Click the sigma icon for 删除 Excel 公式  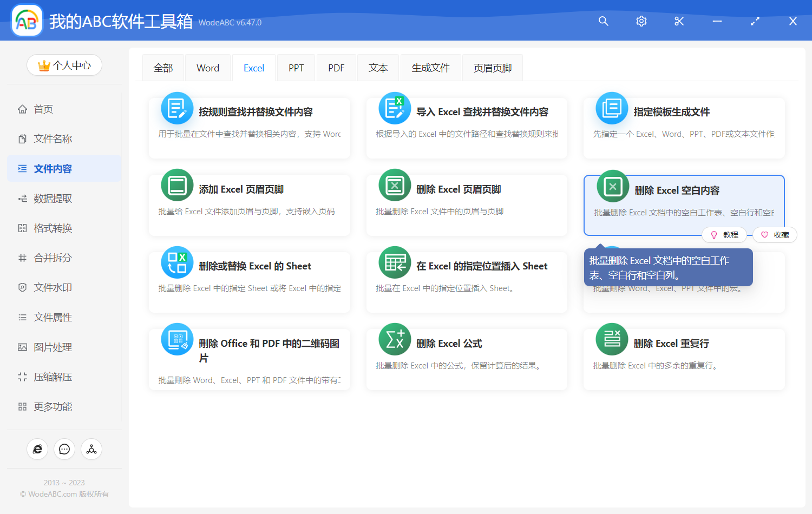click(395, 339)
